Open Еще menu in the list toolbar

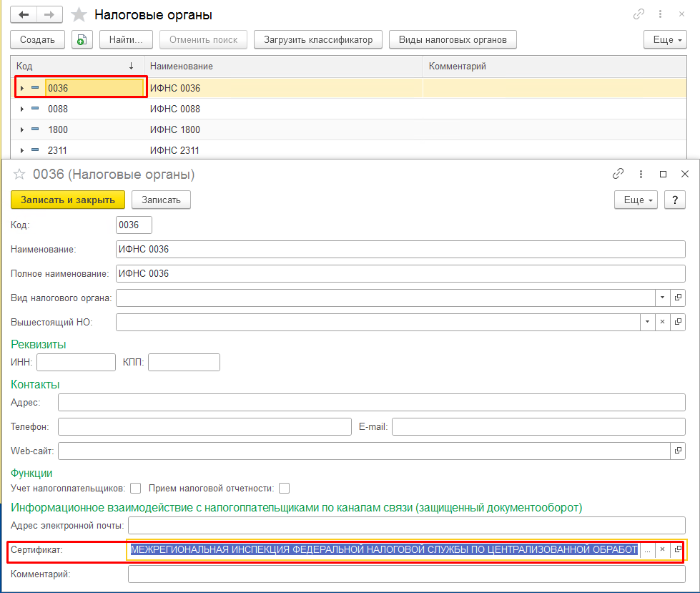665,40
